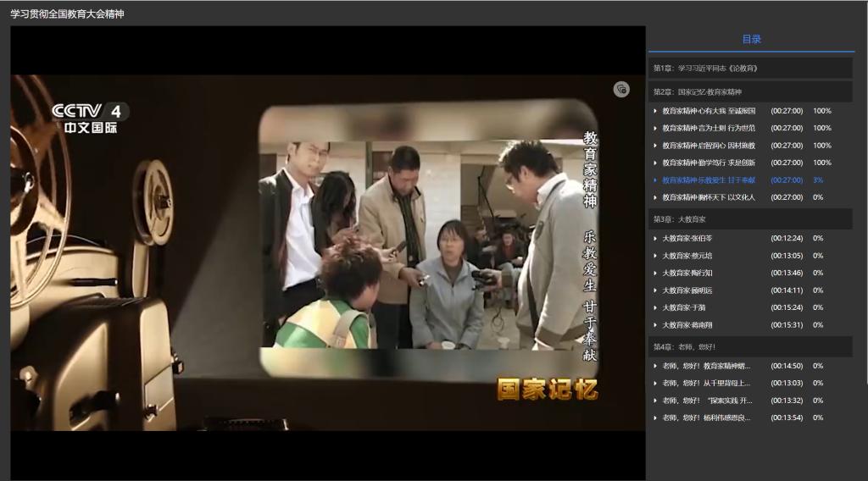
Task: Collapse chapter 第1章 学习习近平同志《论教育》
Action: click(750, 68)
